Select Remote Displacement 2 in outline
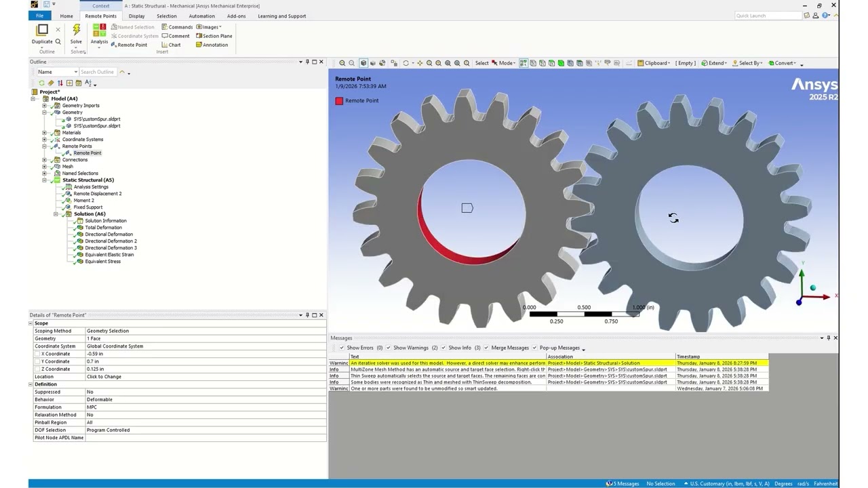Screen dimensions: 868x488 [x=97, y=194]
